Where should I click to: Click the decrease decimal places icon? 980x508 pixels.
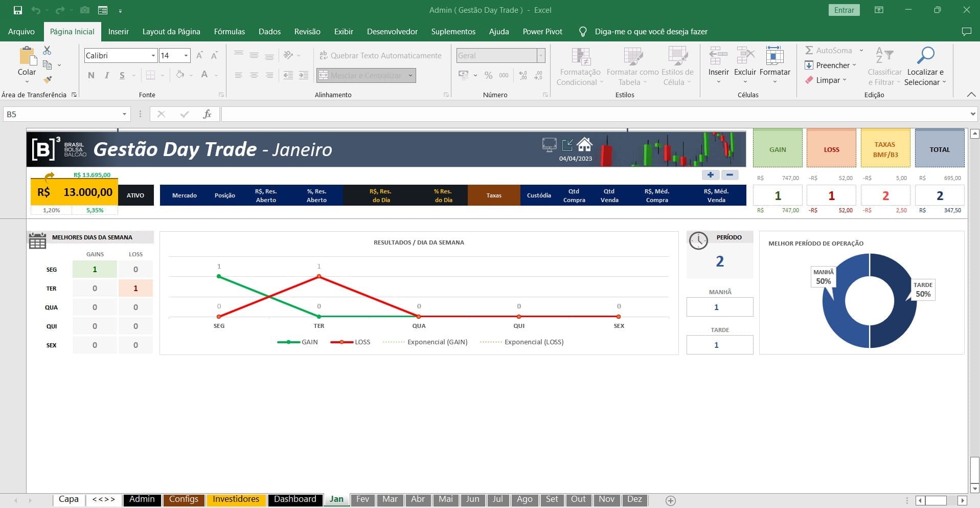click(x=538, y=75)
